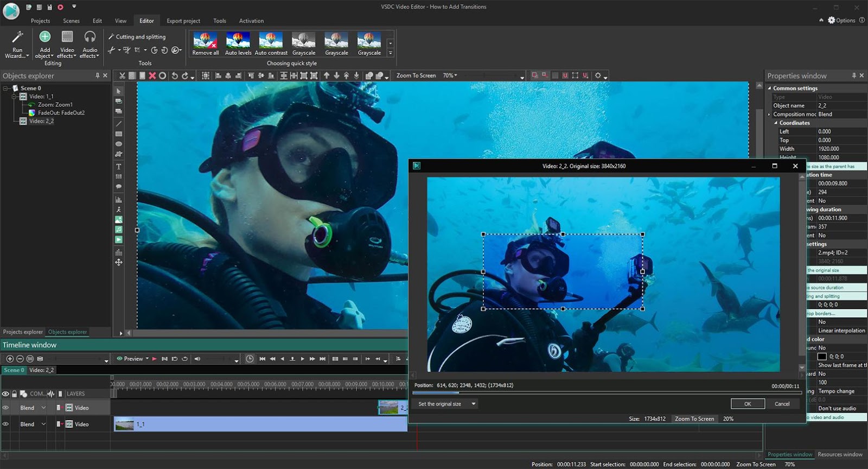The image size is (868, 469).
Task: Apply the Auto contrast quick style
Action: pos(271,43)
